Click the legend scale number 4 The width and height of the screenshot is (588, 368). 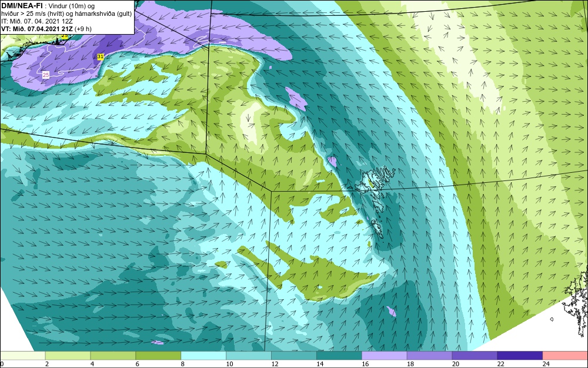coord(92,364)
